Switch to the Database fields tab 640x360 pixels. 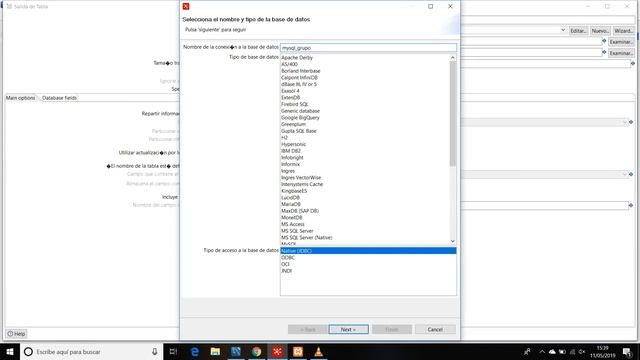59,98
